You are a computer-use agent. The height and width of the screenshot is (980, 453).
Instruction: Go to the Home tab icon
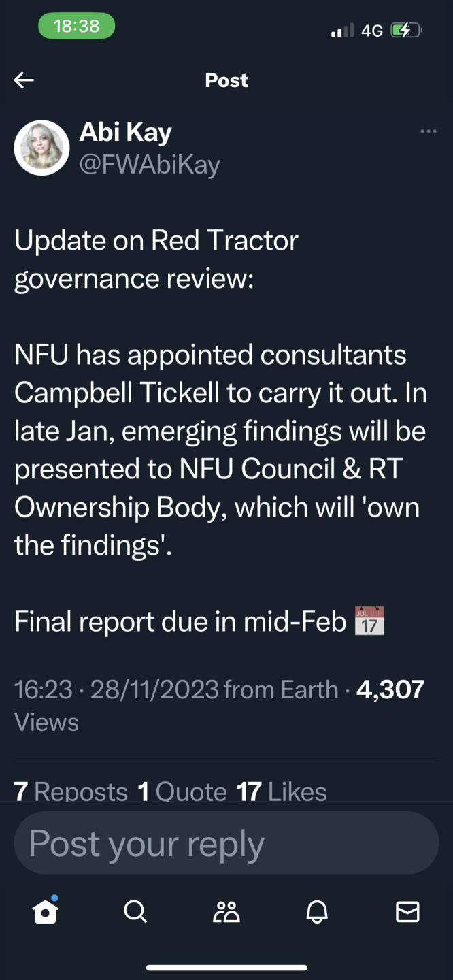(46, 911)
